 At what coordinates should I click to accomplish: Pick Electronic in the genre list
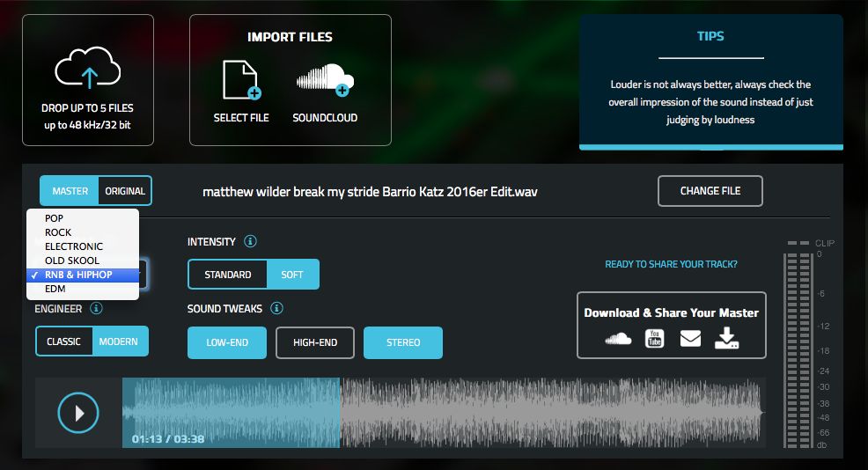(74, 246)
